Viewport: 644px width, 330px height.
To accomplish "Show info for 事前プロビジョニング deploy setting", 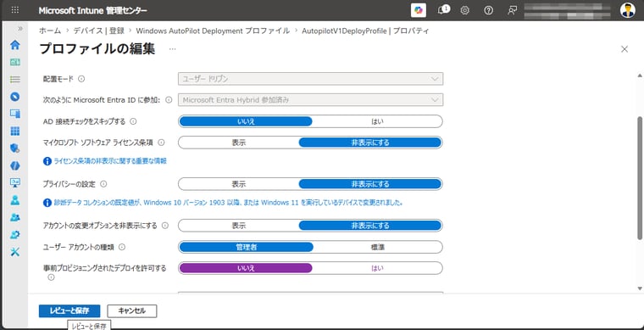I will coord(51,277).
